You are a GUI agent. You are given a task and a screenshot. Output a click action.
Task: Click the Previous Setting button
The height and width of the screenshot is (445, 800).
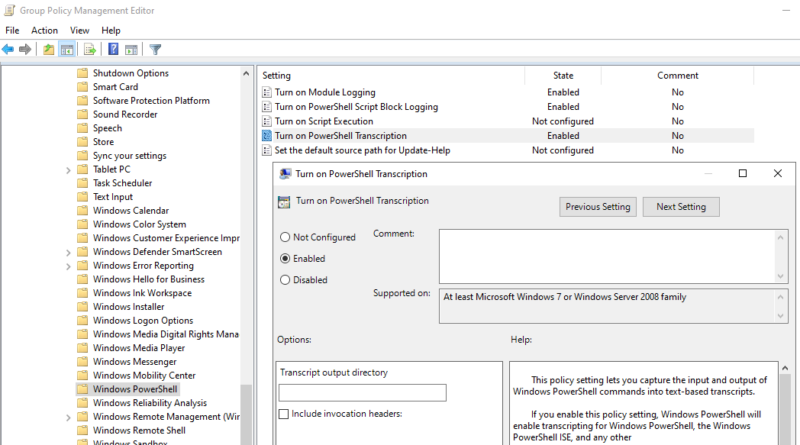tap(597, 207)
